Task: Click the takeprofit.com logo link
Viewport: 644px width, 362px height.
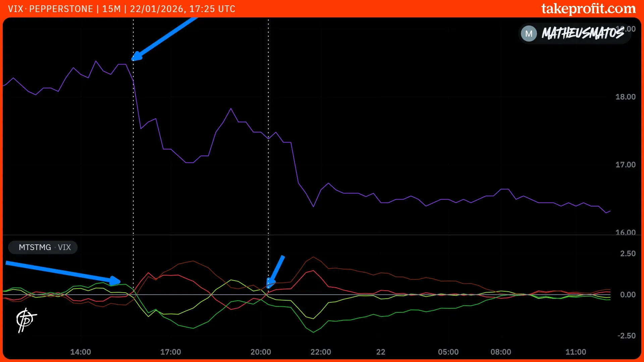Action: pos(588,9)
